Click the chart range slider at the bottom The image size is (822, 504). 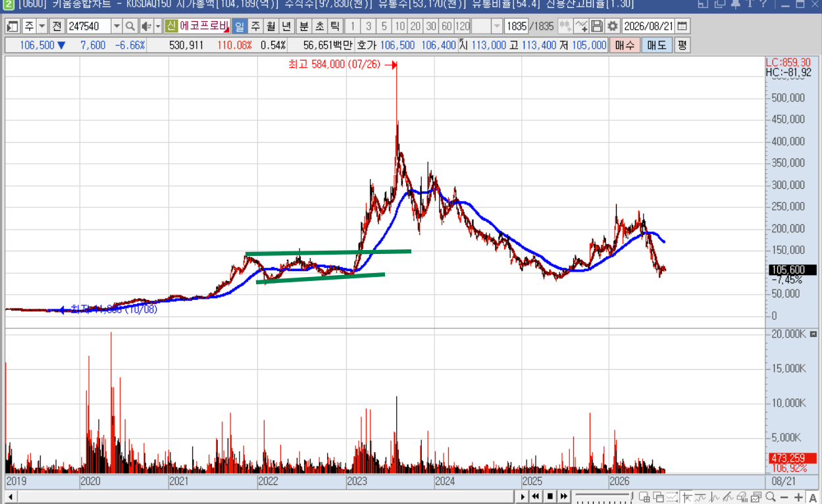[604, 497]
